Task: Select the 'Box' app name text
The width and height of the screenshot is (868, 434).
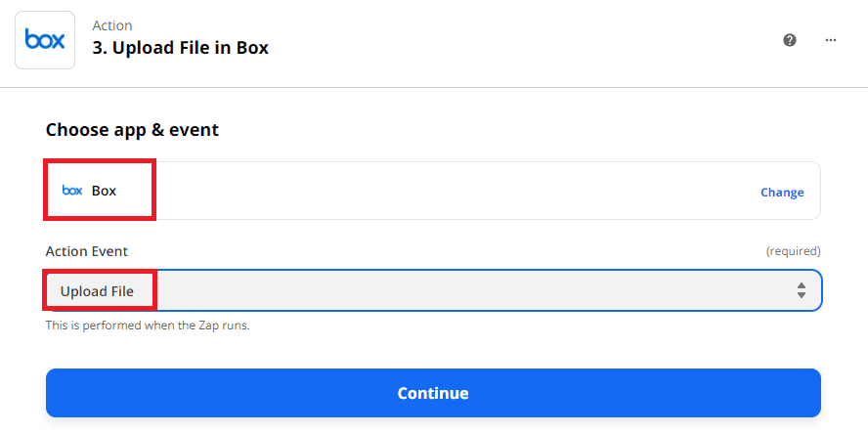Action: point(104,191)
